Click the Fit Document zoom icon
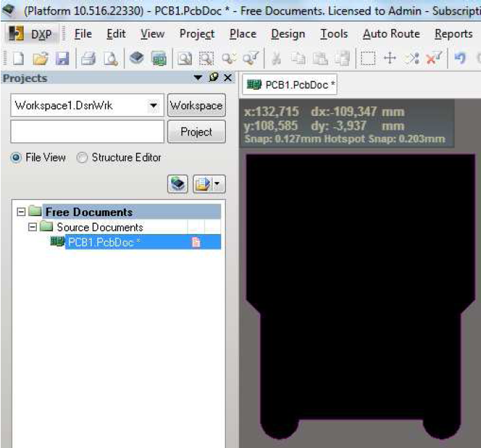 point(185,58)
